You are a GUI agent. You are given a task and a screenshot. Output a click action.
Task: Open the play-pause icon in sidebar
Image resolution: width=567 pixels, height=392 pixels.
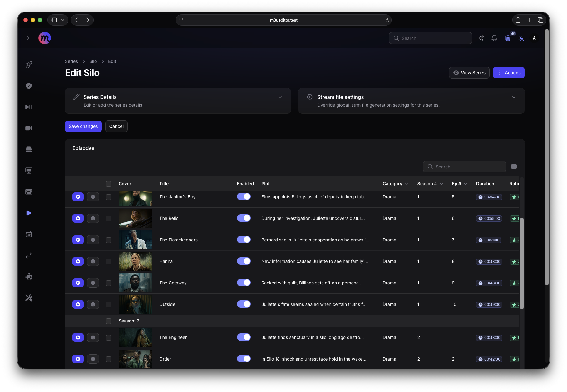29,107
